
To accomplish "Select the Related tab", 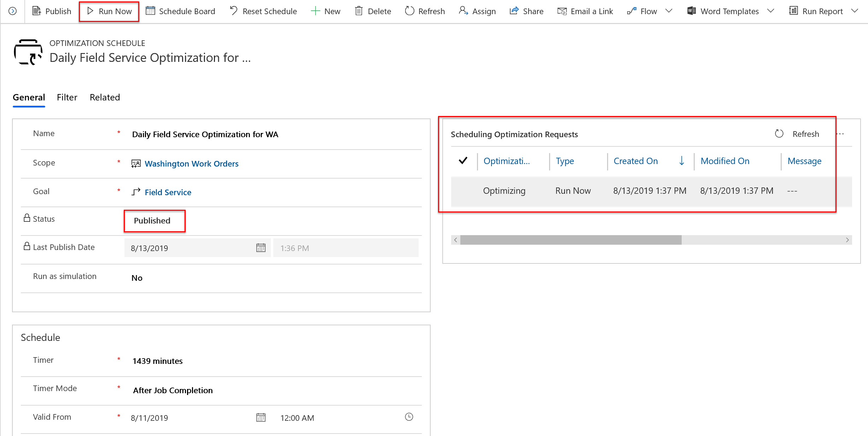I will click(x=104, y=97).
